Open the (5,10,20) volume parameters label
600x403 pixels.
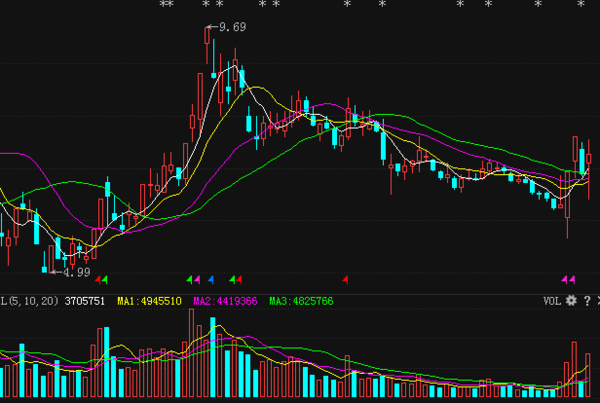coord(33,301)
